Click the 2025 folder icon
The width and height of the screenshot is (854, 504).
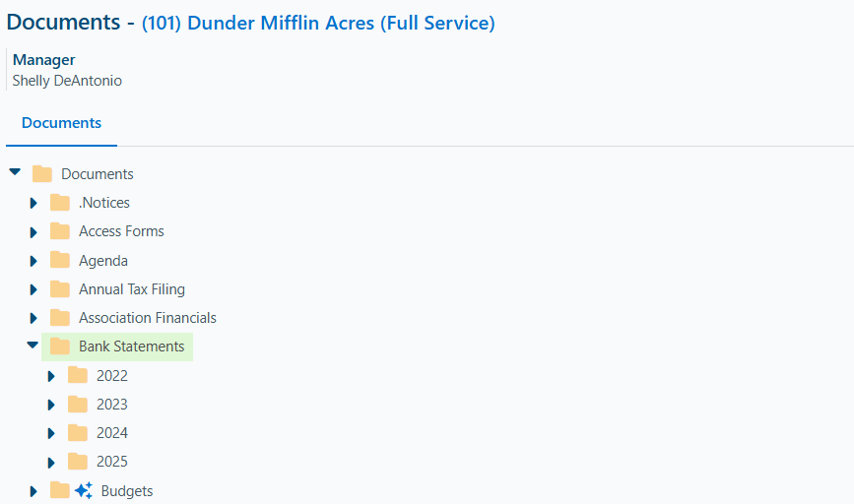(x=78, y=462)
